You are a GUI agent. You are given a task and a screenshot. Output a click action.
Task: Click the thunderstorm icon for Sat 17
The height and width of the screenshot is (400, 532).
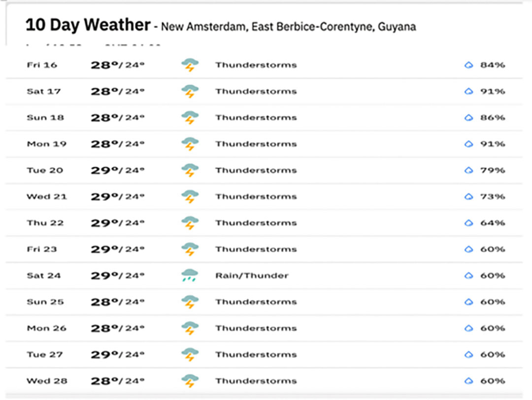(190, 91)
